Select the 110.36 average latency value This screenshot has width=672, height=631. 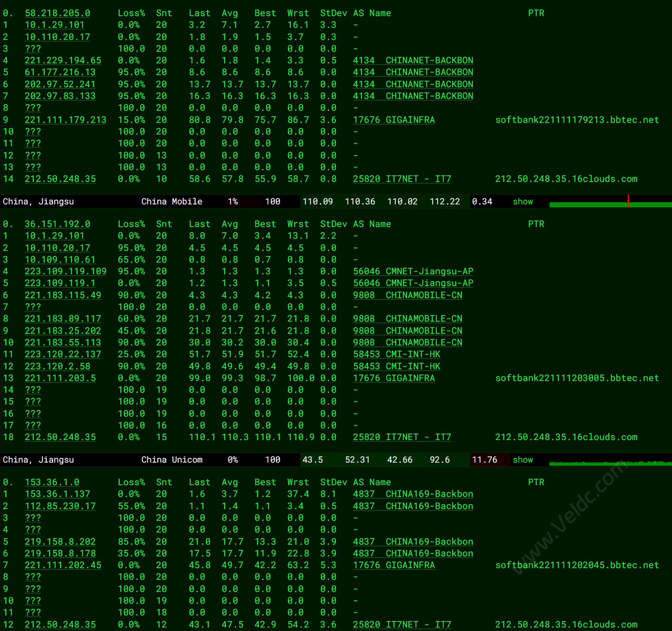click(x=360, y=202)
